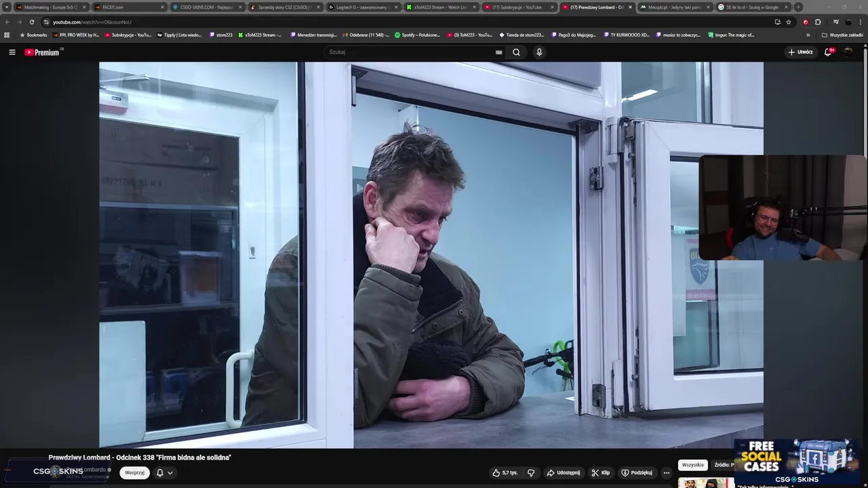Switch to FACEIT.com tab
This screenshot has width=868, height=488.
pyautogui.click(x=129, y=7)
